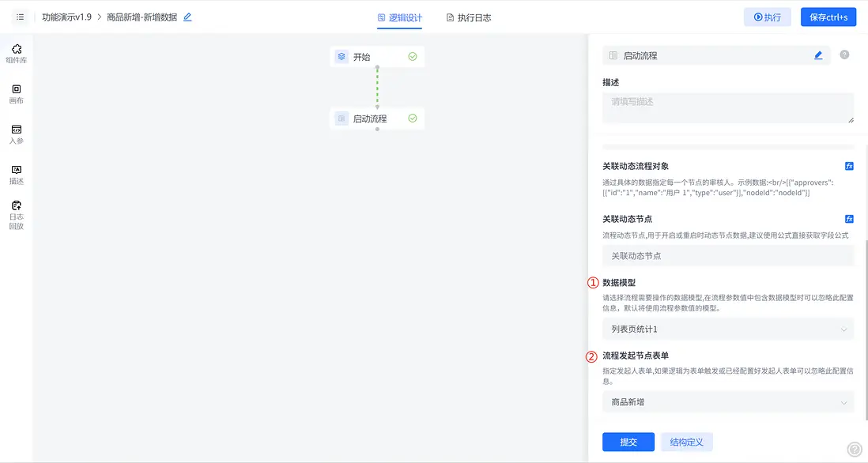868x463 pixels.
Task: Click the pencil edit icon for 启动流程
Action: coord(818,55)
